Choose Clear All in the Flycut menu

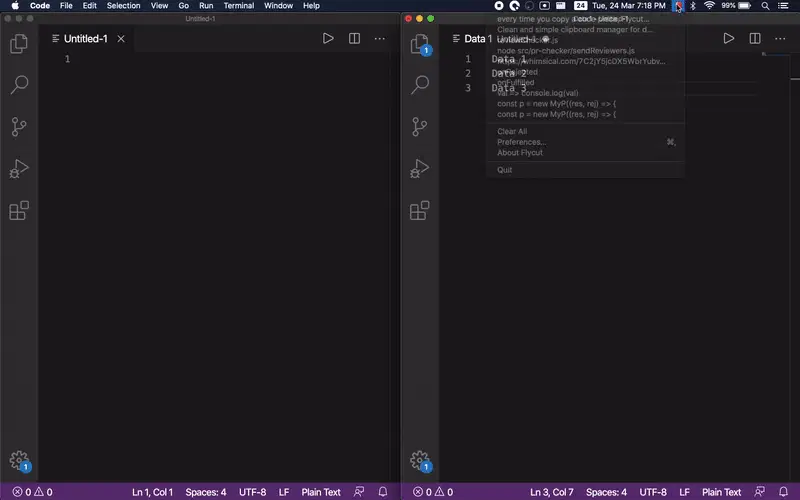tap(585, 131)
